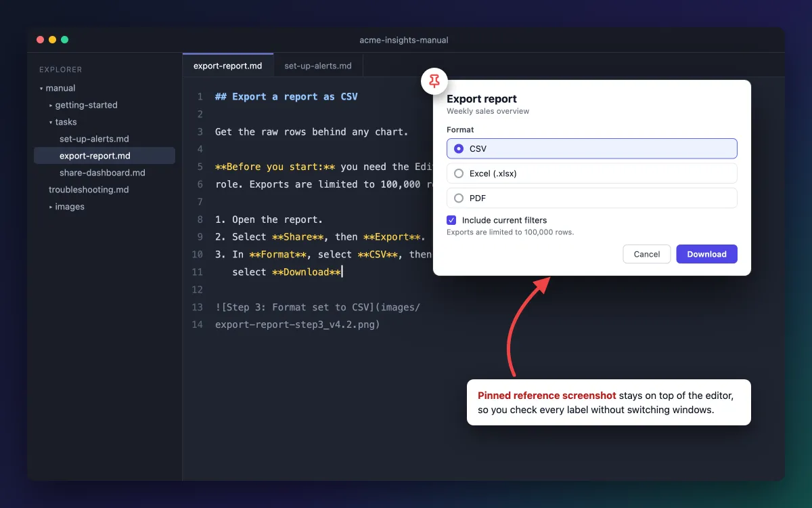Click the select Download line in editor
This screenshot has width=812, height=508.
click(286, 272)
